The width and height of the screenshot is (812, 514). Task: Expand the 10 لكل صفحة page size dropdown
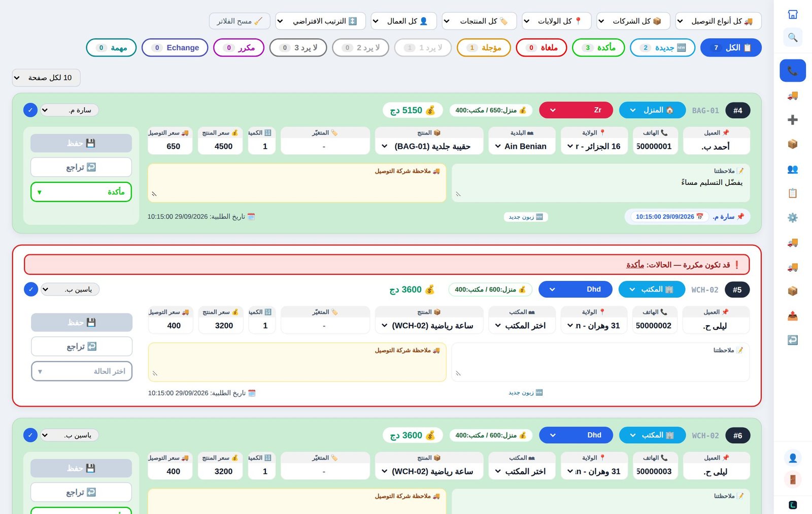(x=46, y=78)
